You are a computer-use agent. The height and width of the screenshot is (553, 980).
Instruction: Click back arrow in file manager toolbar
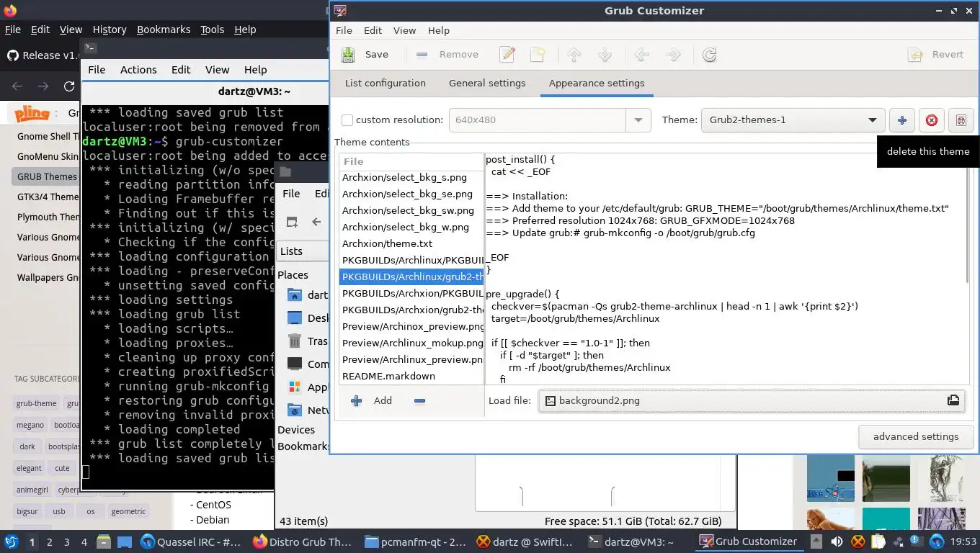tap(316, 222)
